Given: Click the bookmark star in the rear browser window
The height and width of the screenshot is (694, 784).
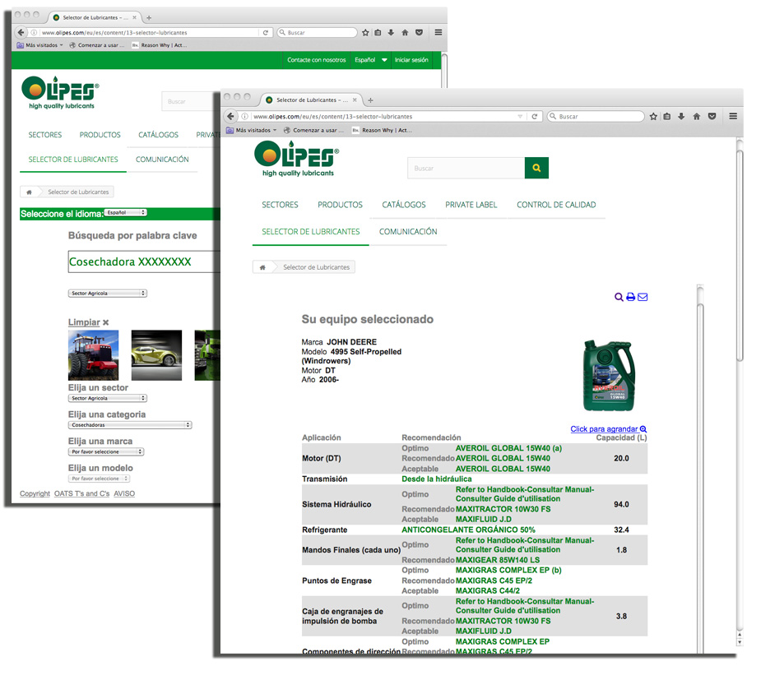Looking at the screenshot, I should (365, 32).
